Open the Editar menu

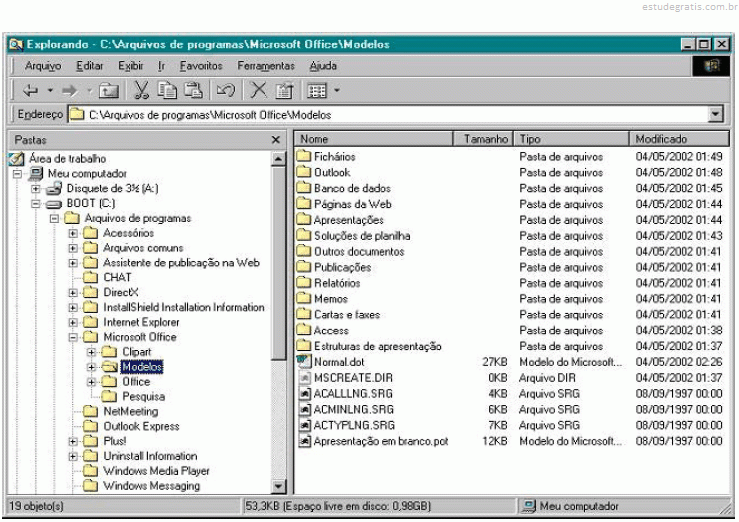(90, 66)
